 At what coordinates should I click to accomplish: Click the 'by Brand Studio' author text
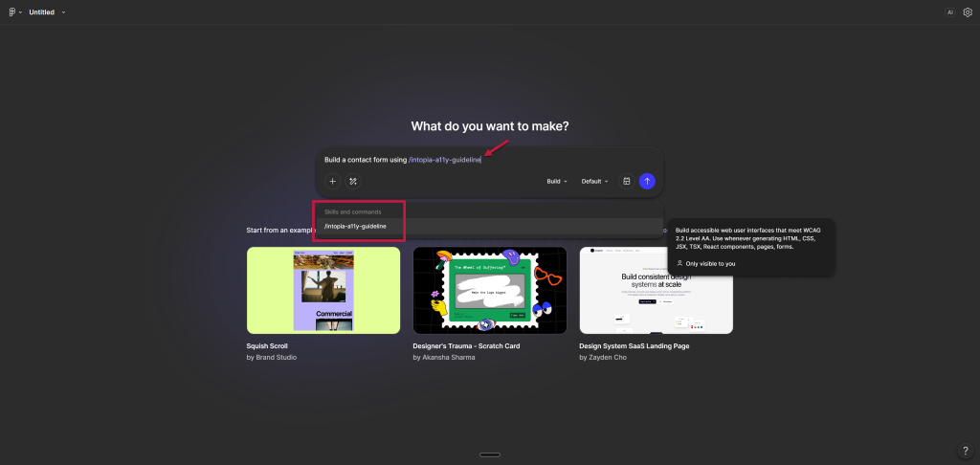click(272, 358)
